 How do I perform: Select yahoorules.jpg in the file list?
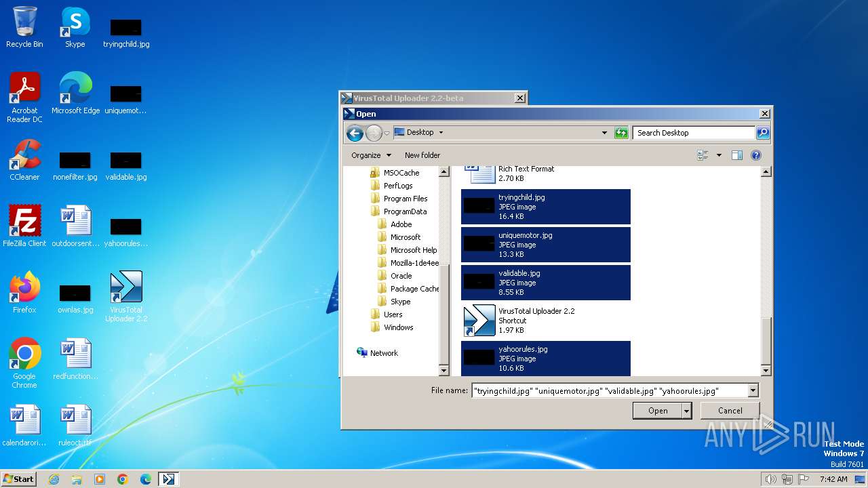(546, 359)
